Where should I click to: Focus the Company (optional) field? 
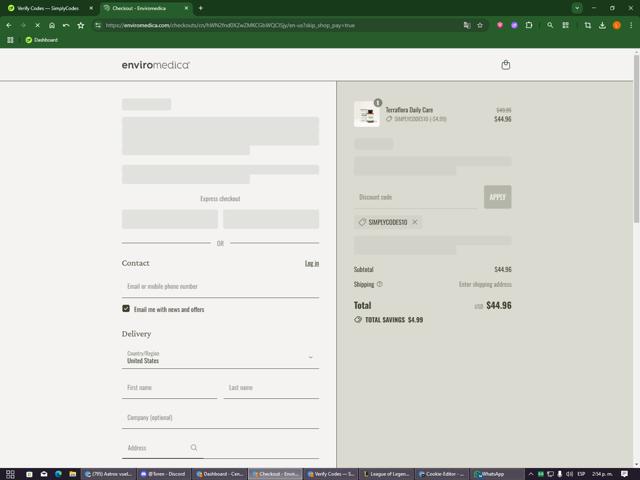coord(220,418)
